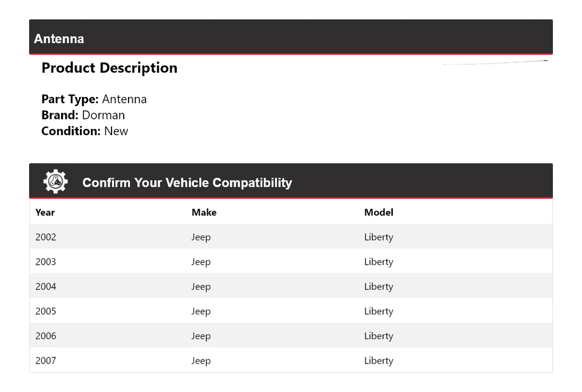
Task: Click the Condition: New text
Action: point(85,131)
